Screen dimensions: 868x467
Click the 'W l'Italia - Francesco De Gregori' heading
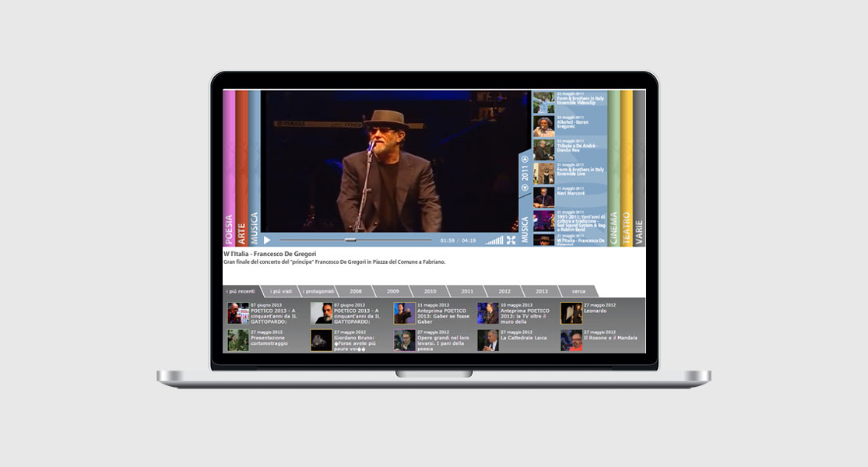(x=269, y=254)
